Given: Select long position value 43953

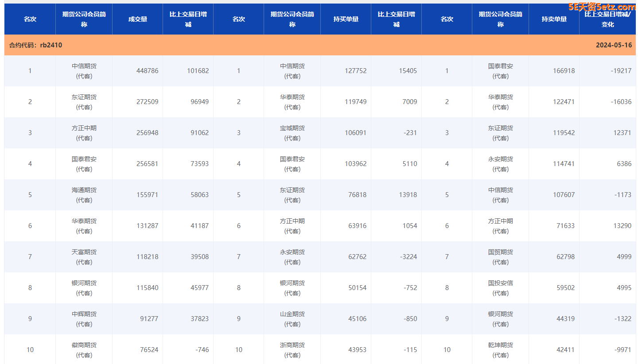Looking at the screenshot, I should [357, 350].
